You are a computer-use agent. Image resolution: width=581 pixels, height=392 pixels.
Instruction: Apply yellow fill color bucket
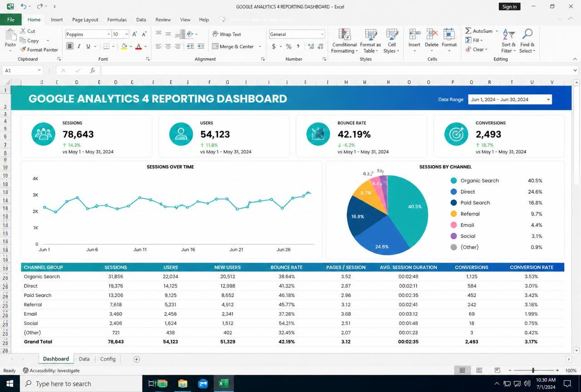(x=124, y=46)
